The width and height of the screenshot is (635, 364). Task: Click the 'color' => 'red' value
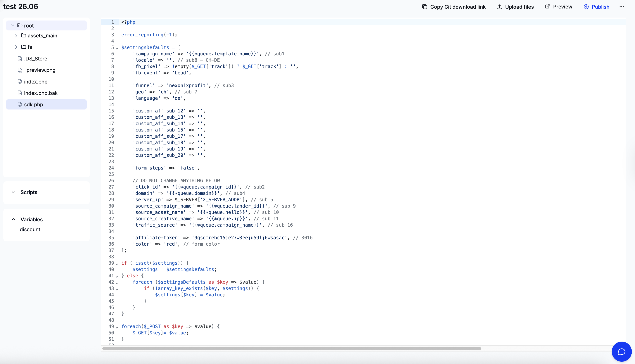[x=170, y=244]
